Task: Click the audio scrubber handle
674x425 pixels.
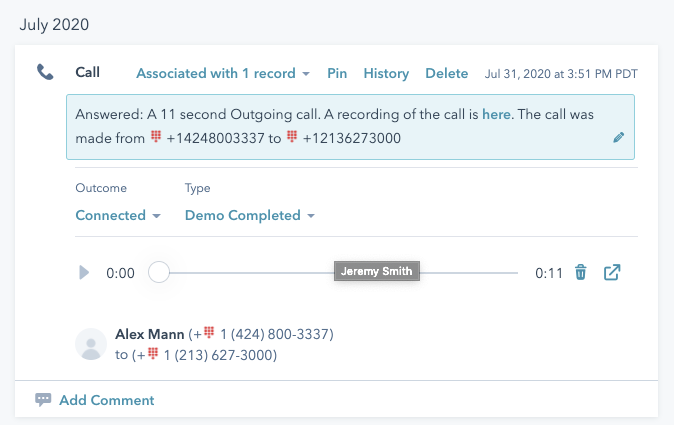Action: coord(159,272)
